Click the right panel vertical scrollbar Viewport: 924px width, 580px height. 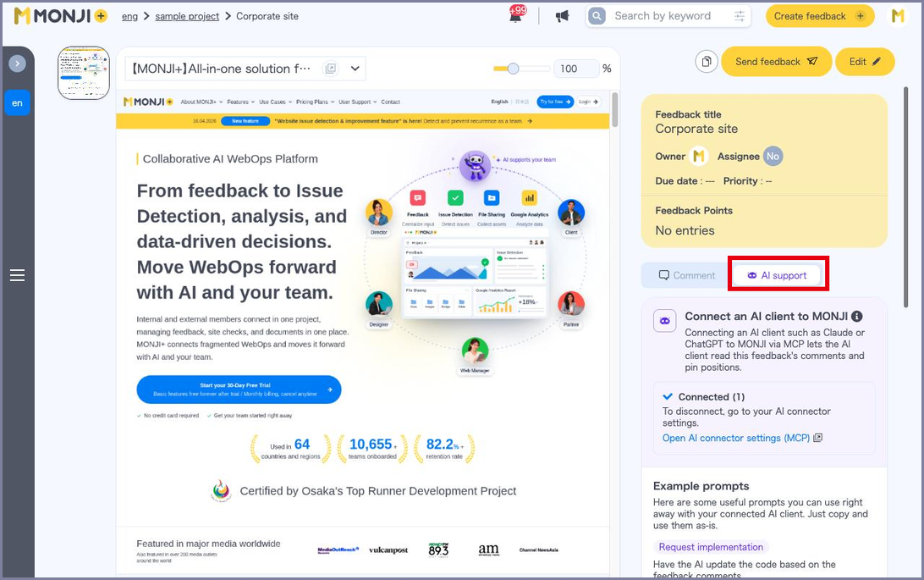(x=905, y=197)
